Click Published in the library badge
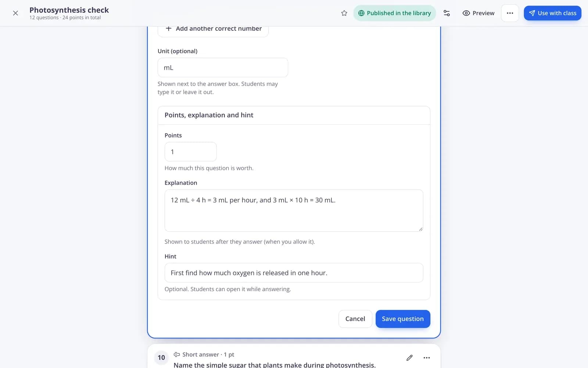Viewport: 588px width, 368px height. point(395,13)
